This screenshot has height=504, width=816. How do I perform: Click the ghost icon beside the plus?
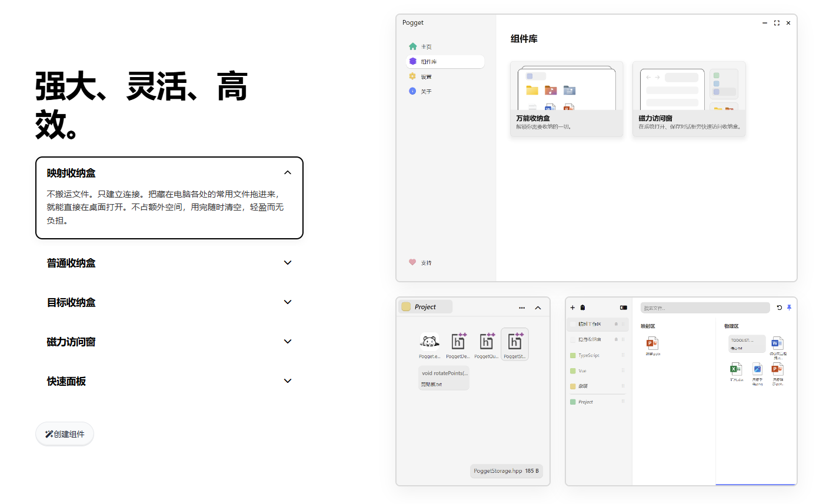582,308
